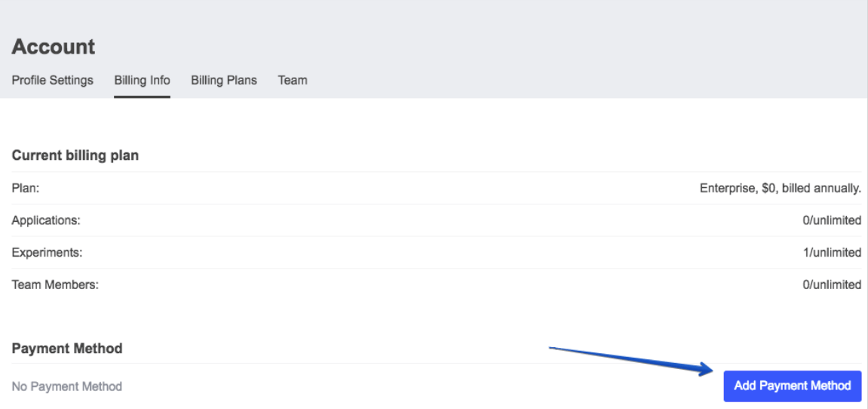868x409 pixels.
Task: Click the gray header area beside Team
Action: pos(587,80)
